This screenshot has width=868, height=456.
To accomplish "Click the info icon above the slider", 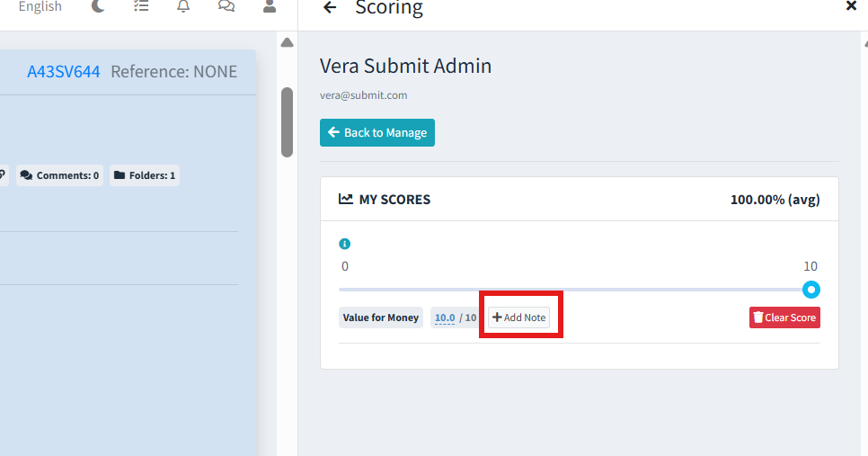I will (344, 244).
